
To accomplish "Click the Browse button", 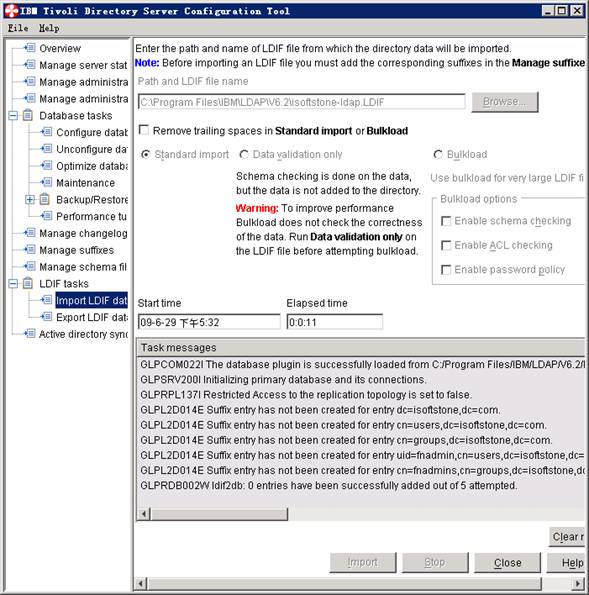I will [505, 102].
